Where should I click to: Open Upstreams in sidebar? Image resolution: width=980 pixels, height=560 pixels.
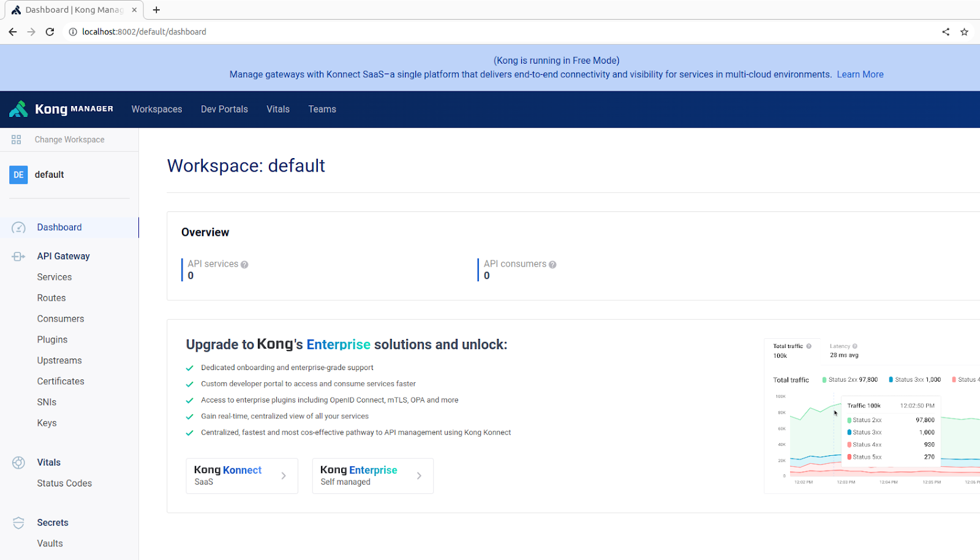[x=59, y=360]
